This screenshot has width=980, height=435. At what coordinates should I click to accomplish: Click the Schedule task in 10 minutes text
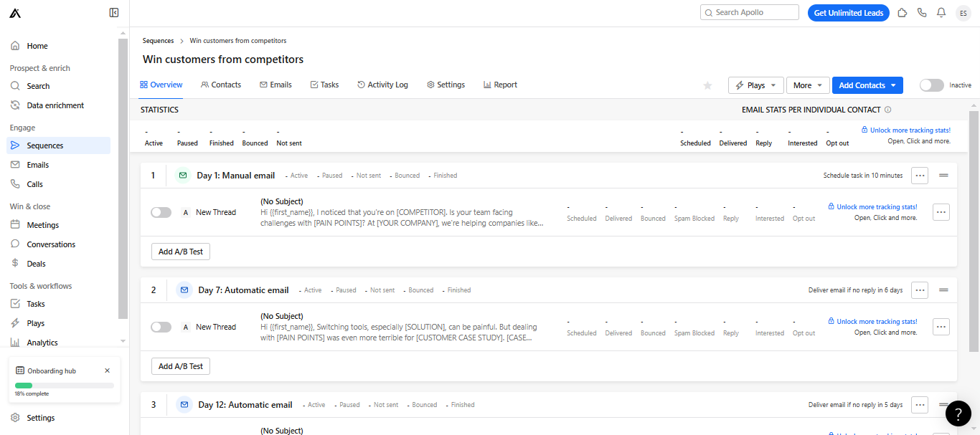point(863,176)
